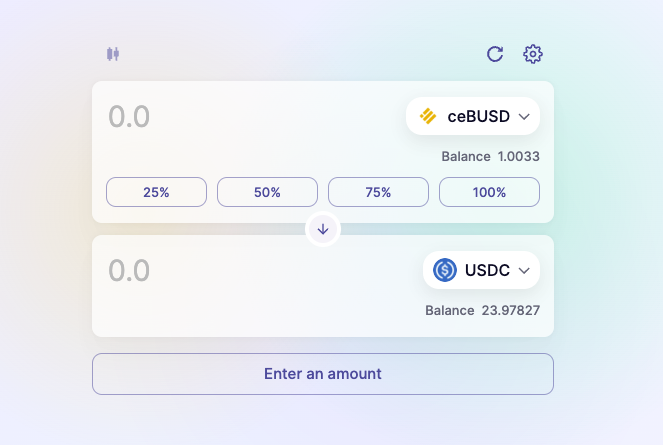The height and width of the screenshot is (445, 663).
Task: Open the ceBUSD token selector
Action: pyautogui.click(x=473, y=116)
